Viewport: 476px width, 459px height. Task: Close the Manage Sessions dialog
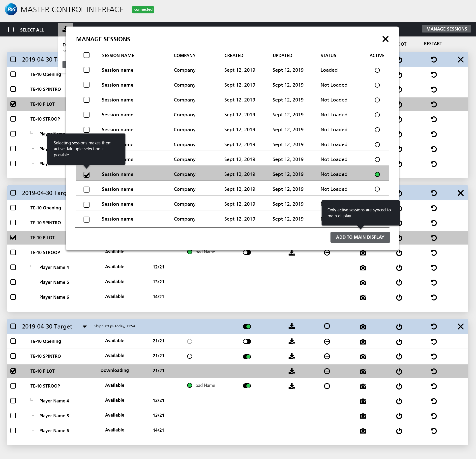pos(385,39)
